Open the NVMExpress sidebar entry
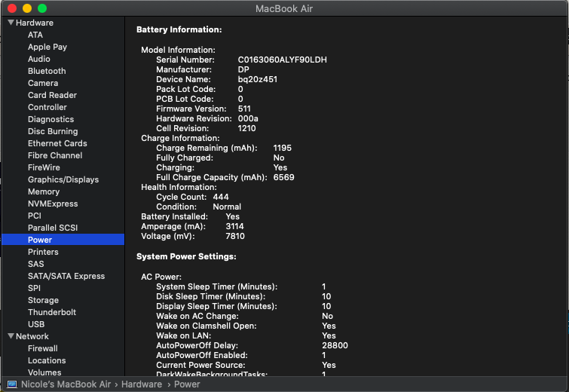This screenshot has width=569, height=392. [x=53, y=204]
